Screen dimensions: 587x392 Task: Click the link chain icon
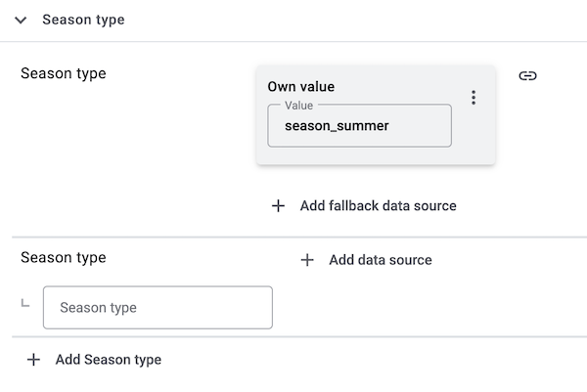tap(527, 76)
